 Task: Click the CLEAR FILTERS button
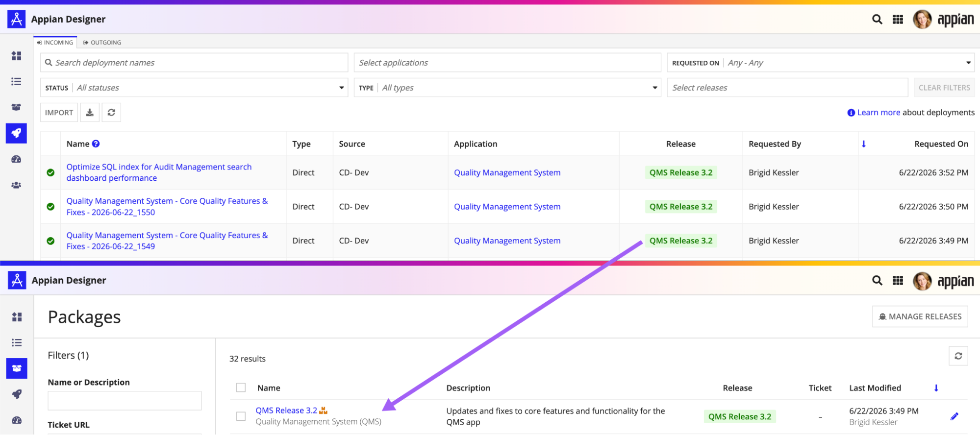pyautogui.click(x=944, y=88)
